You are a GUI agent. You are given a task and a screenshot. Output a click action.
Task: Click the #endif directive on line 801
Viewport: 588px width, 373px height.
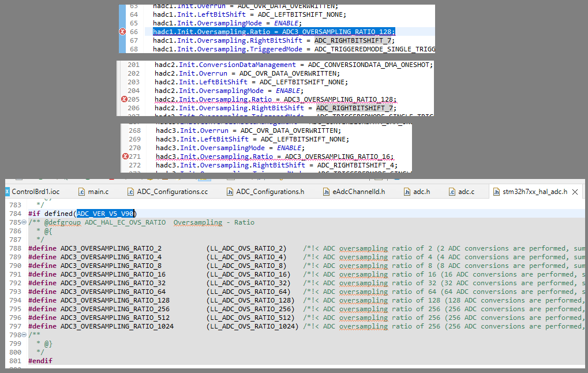coord(40,361)
